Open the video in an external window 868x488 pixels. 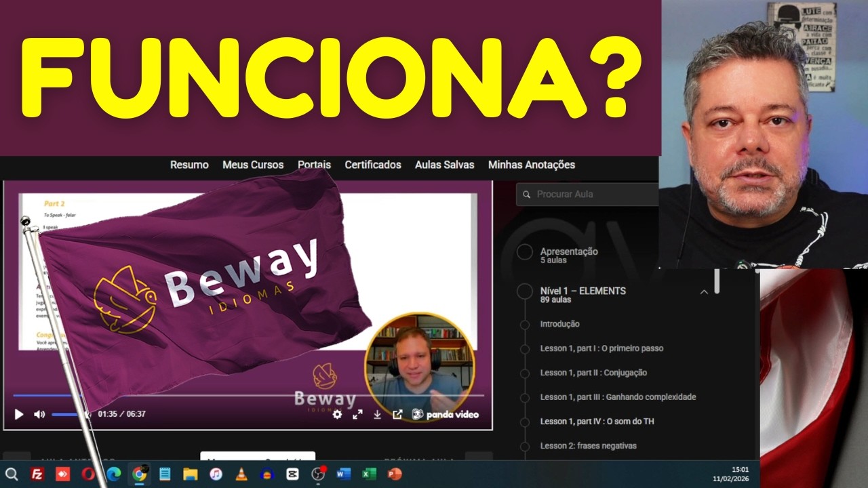click(x=397, y=414)
